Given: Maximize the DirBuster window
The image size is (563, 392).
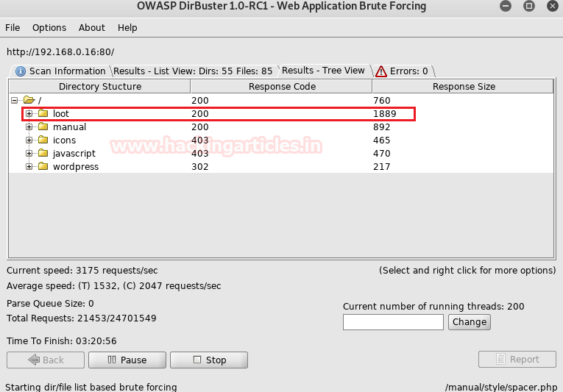Looking at the screenshot, I should (529, 6).
